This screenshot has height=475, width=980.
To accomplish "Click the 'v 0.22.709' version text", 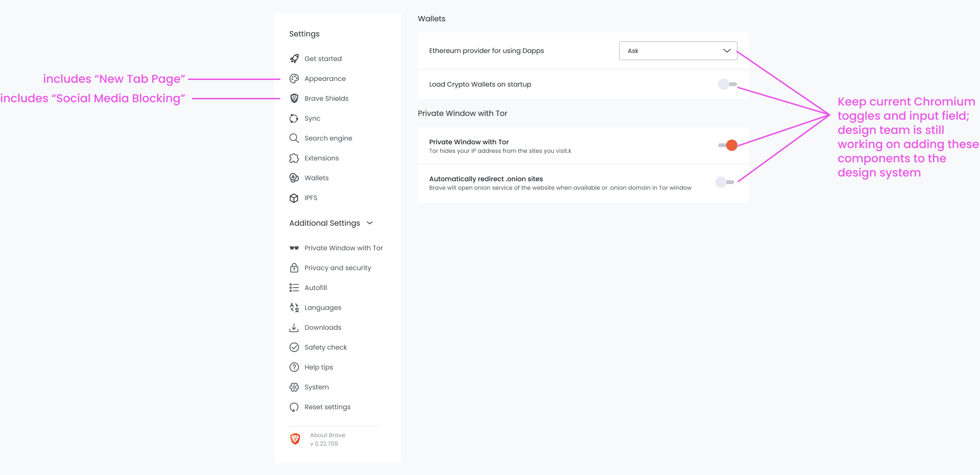I will tap(324, 444).
